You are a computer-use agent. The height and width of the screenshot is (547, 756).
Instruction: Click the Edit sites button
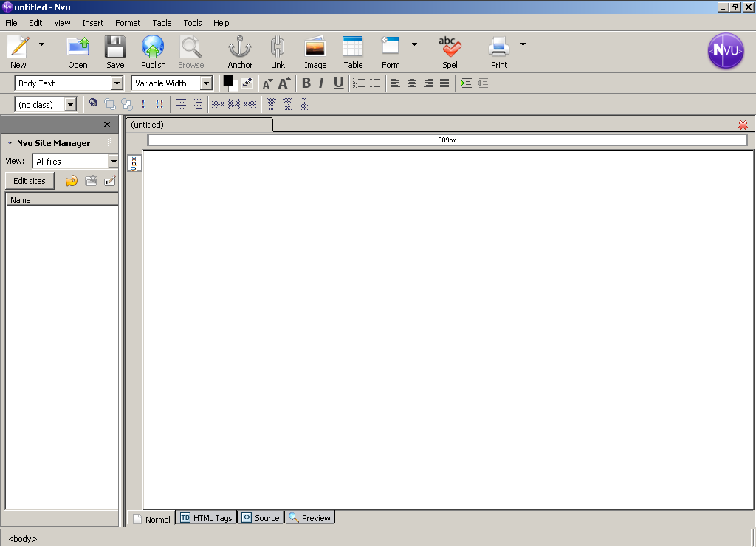click(30, 181)
